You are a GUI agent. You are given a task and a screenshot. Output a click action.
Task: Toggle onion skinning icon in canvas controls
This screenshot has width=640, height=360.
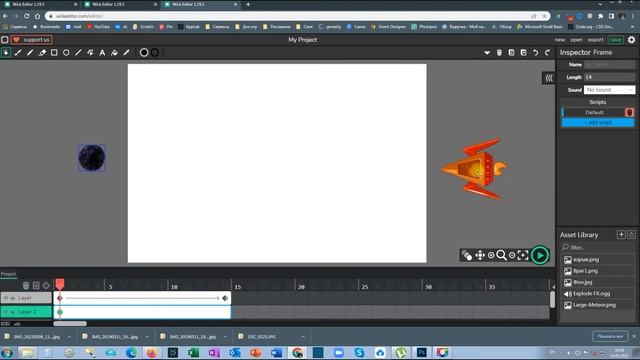[x=467, y=256]
